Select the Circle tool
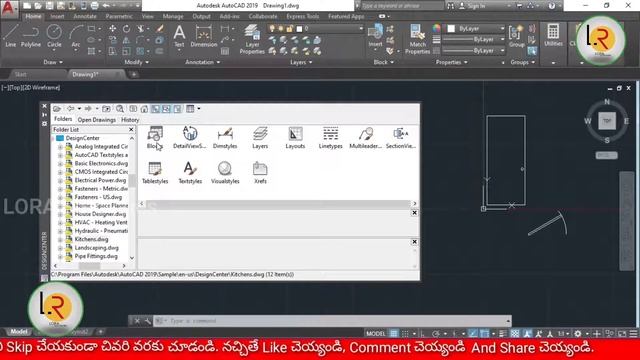 pyautogui.click(x=54, y=36)
